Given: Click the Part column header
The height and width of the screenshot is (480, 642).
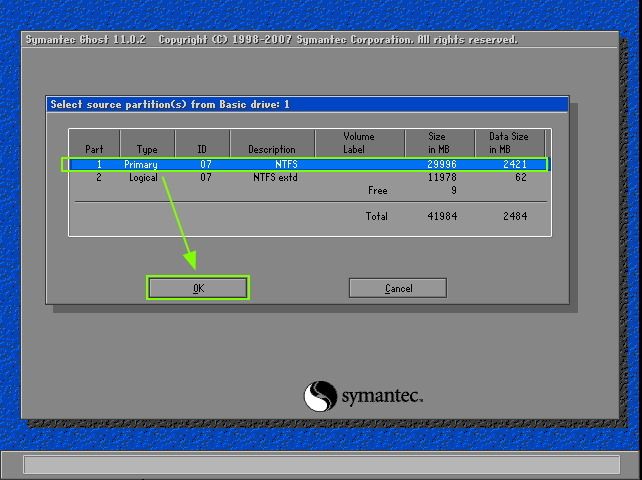Looking at the screenshot, I should point(94,143).
